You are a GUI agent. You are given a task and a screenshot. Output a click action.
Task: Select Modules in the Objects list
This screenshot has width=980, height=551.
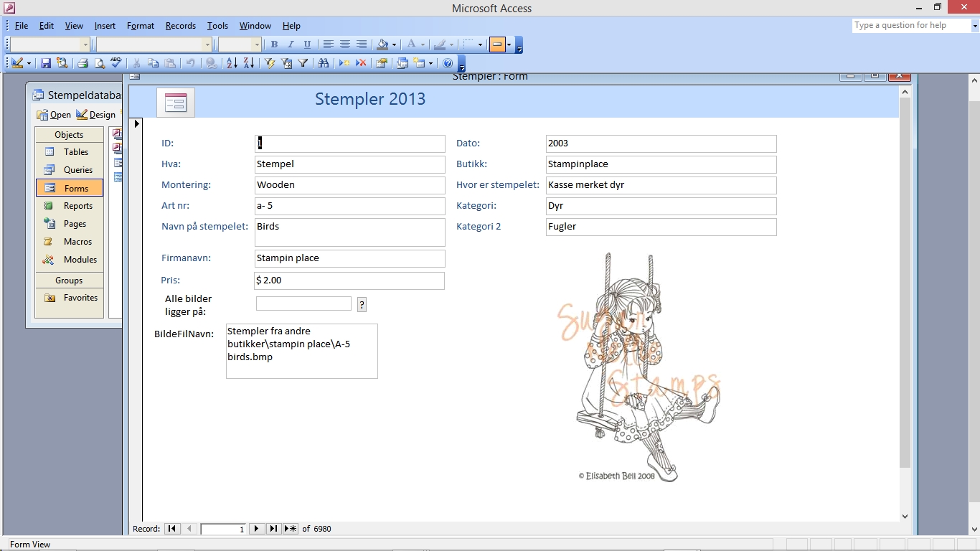(x=69, y=260)
